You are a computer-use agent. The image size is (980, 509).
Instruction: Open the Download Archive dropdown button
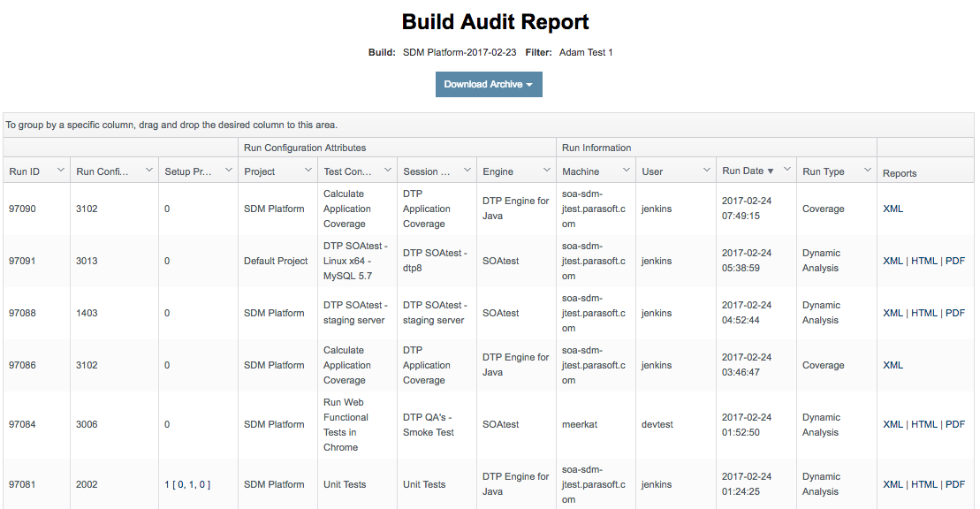pyautogui.click(x=489, y=85)
